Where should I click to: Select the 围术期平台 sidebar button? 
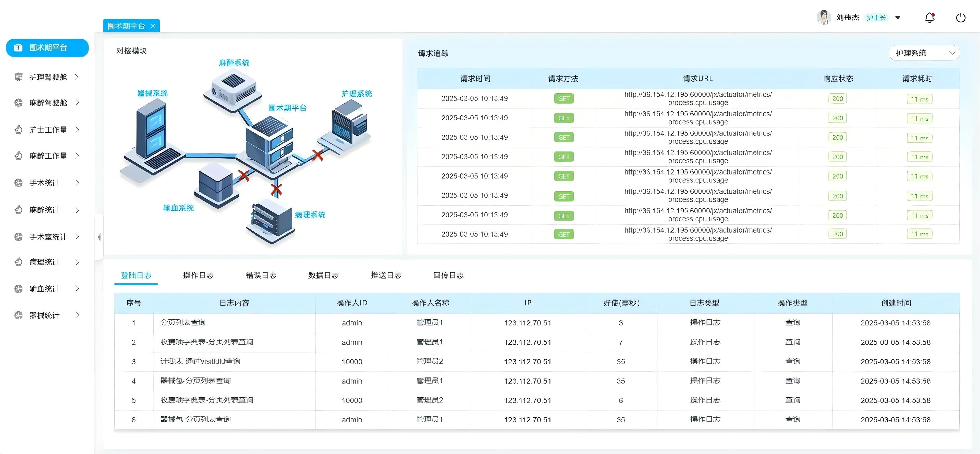tap(47, 48)
